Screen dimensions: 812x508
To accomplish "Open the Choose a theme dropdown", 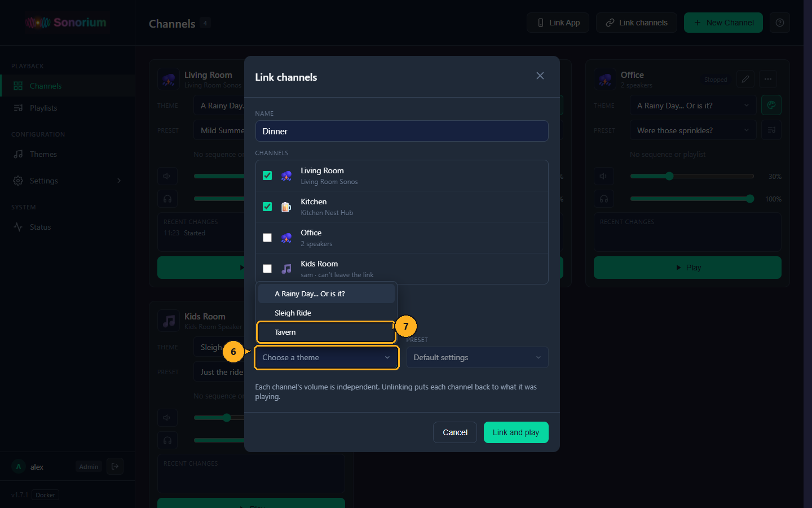I will 326,357.
